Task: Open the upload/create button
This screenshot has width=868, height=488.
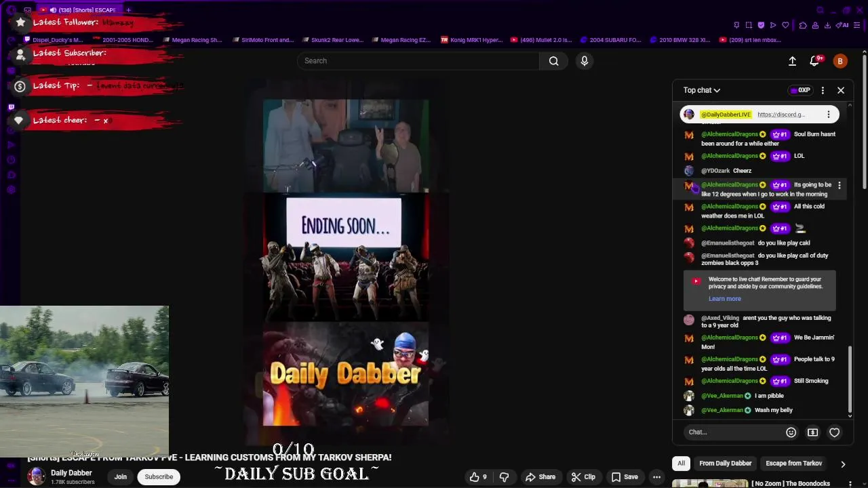Action: 792,61
